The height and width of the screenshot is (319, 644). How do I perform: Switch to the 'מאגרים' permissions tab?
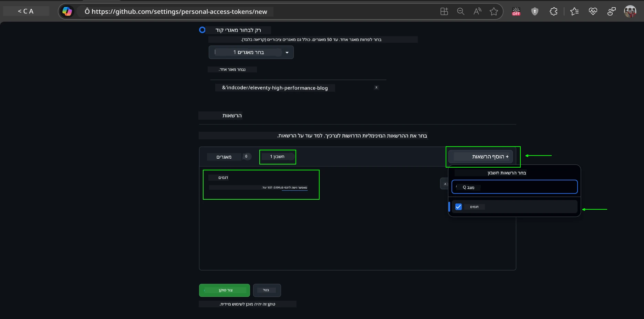point(224,157)
